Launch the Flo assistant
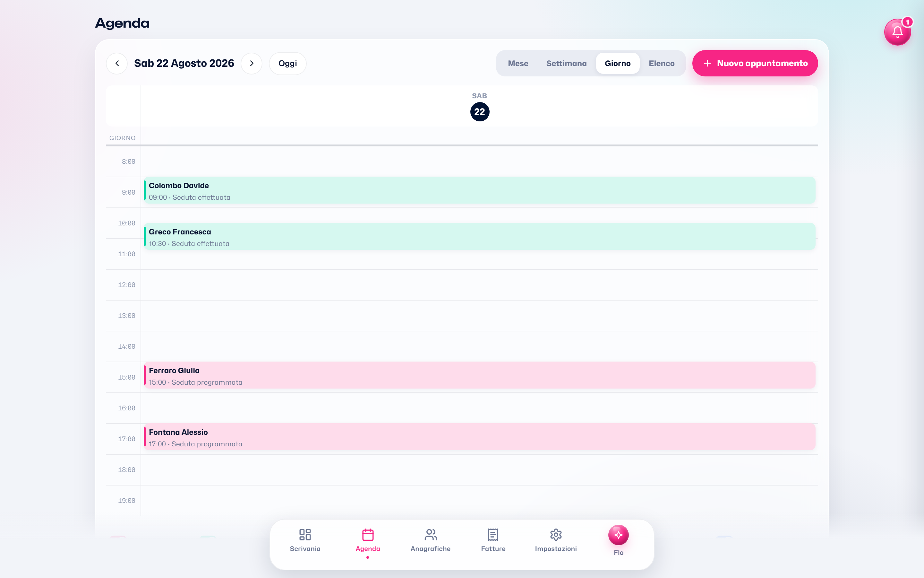This screenshot has width=924, height=578. [x=618, y=540]
